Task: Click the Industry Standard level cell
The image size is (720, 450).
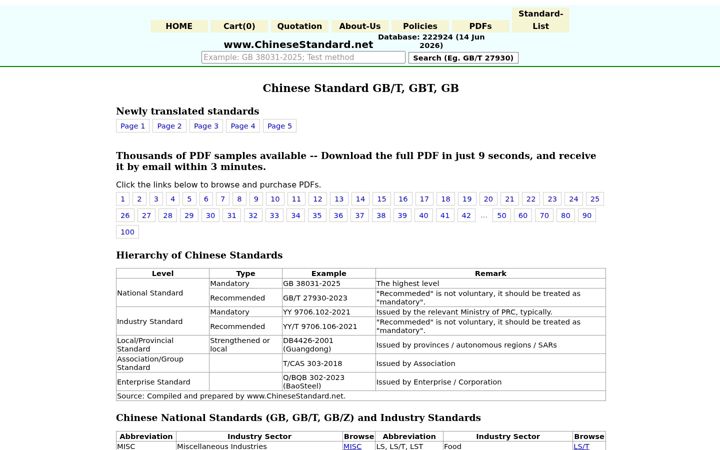Action: (x=163, y=321)
